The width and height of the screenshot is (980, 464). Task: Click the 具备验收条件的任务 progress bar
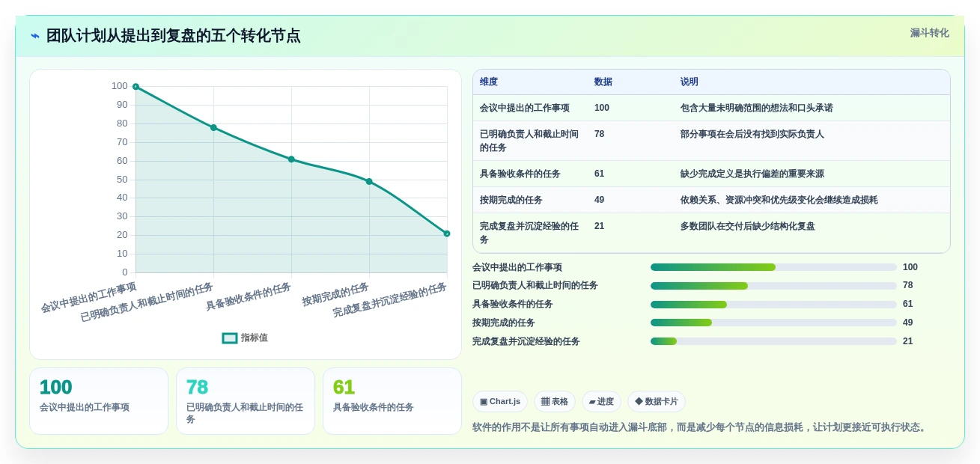(773, 305)
